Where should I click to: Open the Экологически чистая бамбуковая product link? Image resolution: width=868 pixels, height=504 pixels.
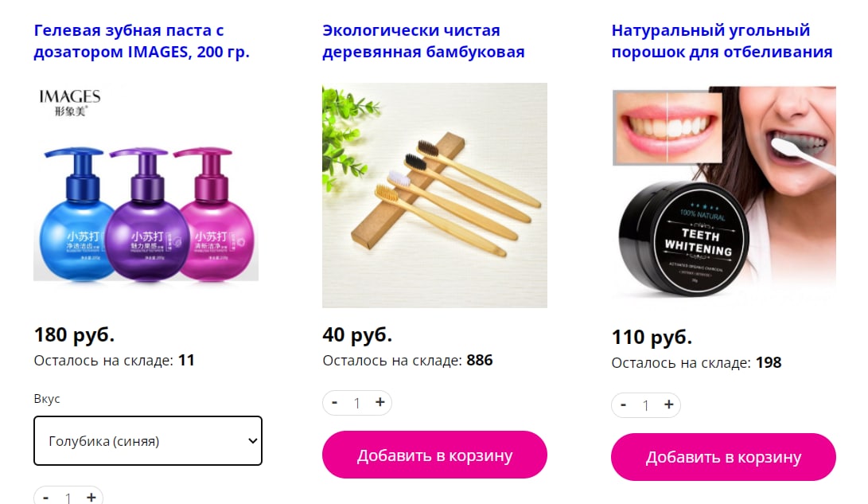[x=423, y=41]
